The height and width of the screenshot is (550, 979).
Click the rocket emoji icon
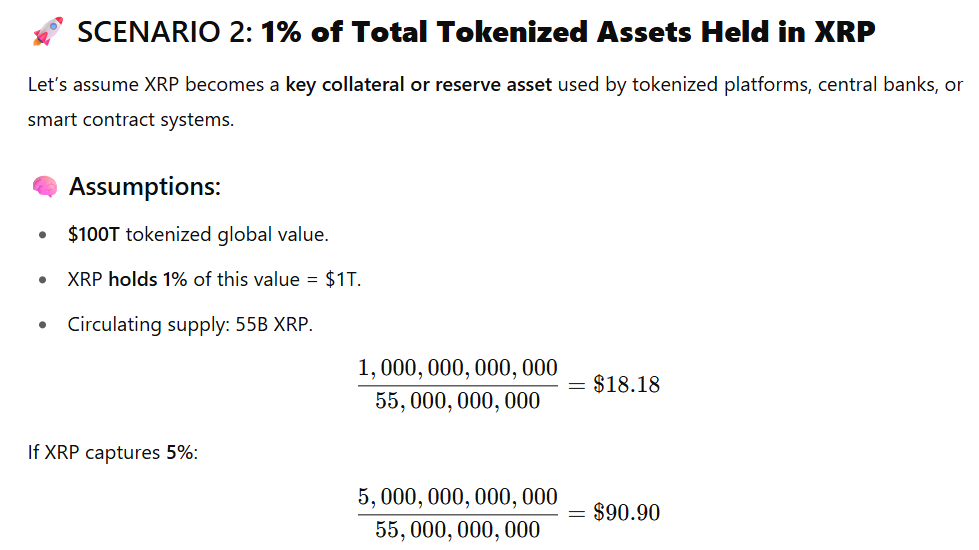tap(47, 31)
